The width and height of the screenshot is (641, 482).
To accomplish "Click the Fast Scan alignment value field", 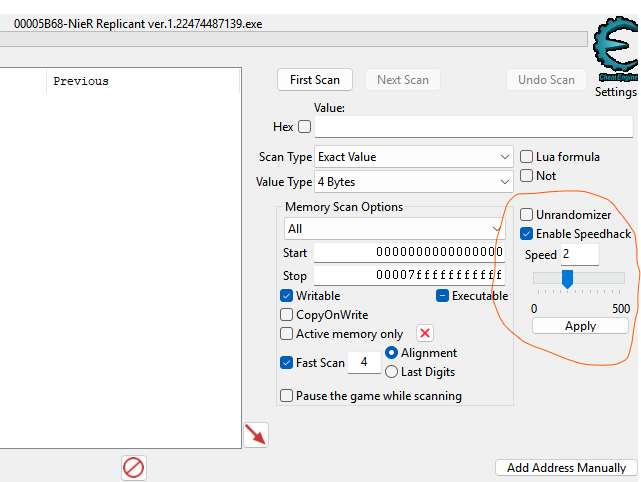I will click(364, 363).
